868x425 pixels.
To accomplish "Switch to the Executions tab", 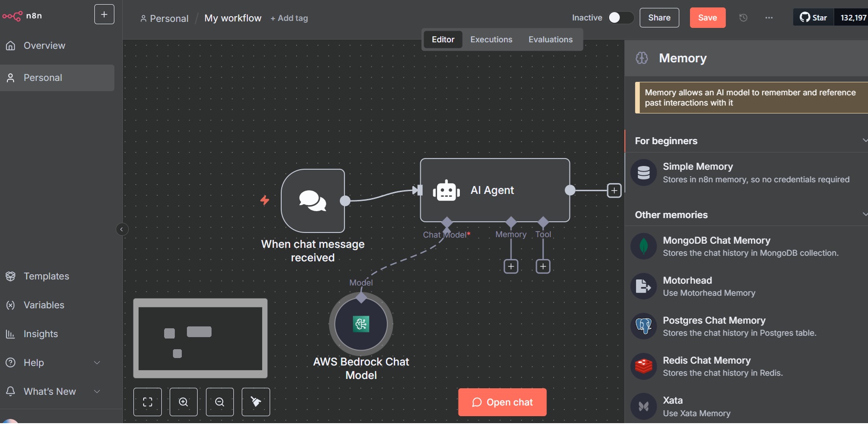I will (491, 40).
